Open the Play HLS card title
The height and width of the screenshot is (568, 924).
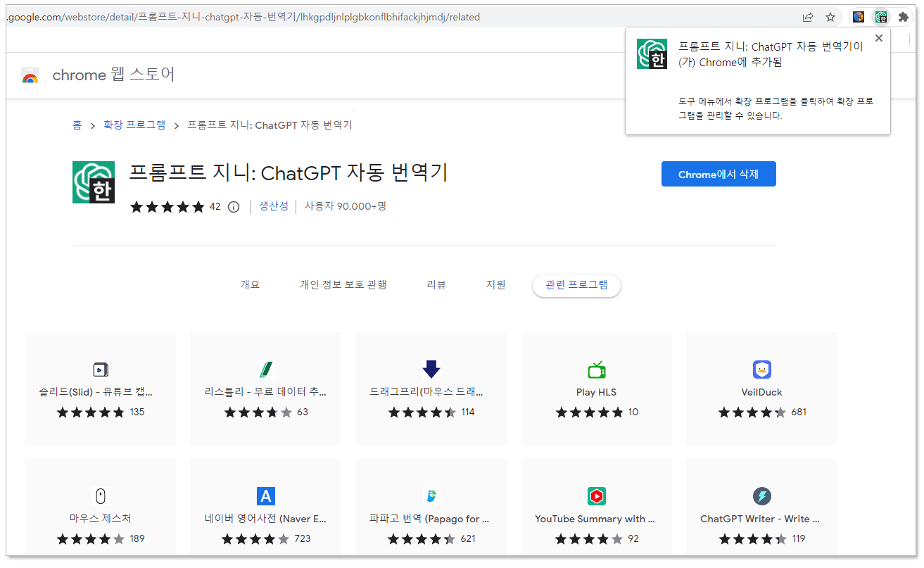click(x=596, y=392)
